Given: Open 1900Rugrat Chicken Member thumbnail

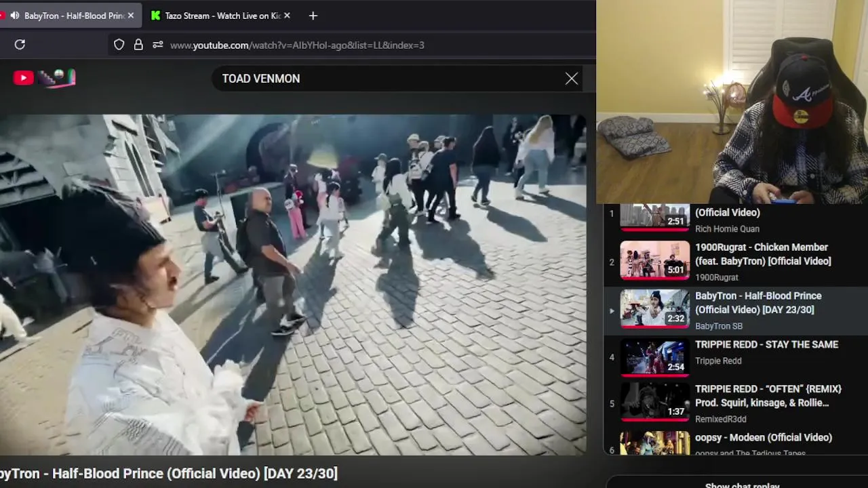Looking at the screenshot, I should tap(654, 261).
